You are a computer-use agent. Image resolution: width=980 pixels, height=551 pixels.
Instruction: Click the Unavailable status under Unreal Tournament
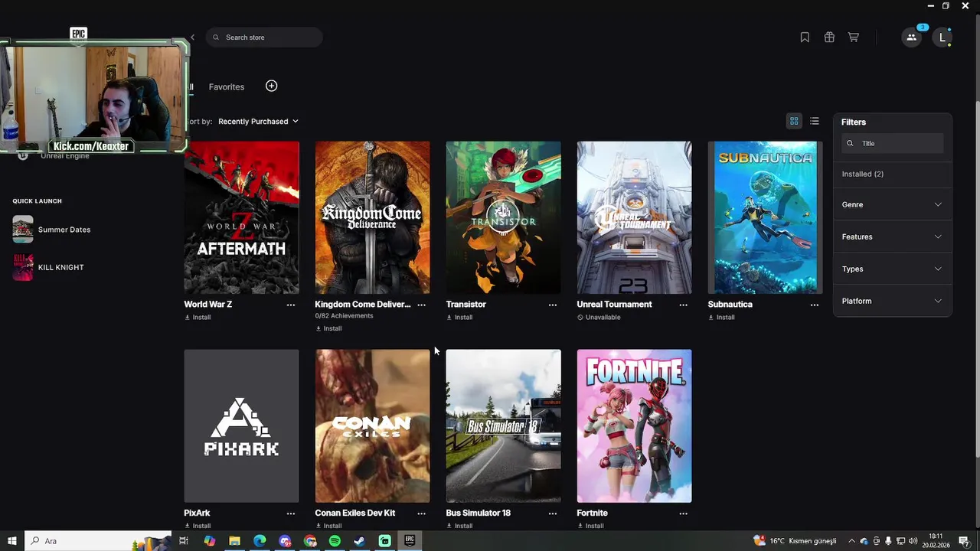[x=599, y=317]
